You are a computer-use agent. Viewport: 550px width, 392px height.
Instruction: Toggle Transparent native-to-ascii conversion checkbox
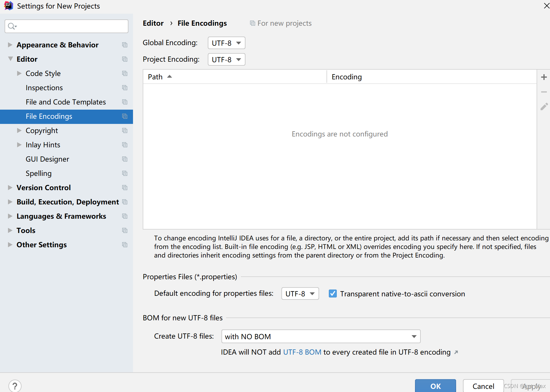click(333, 294)
